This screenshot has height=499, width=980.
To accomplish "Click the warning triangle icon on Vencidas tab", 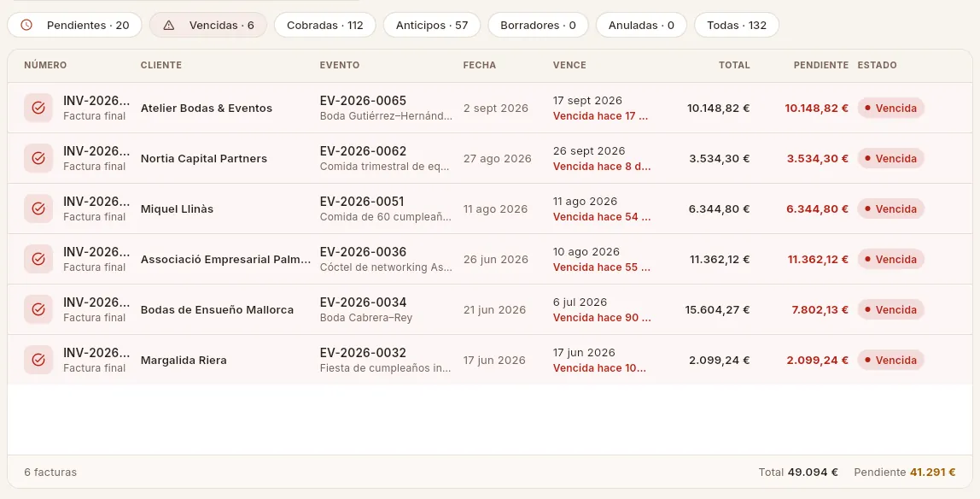I will 169,25.
